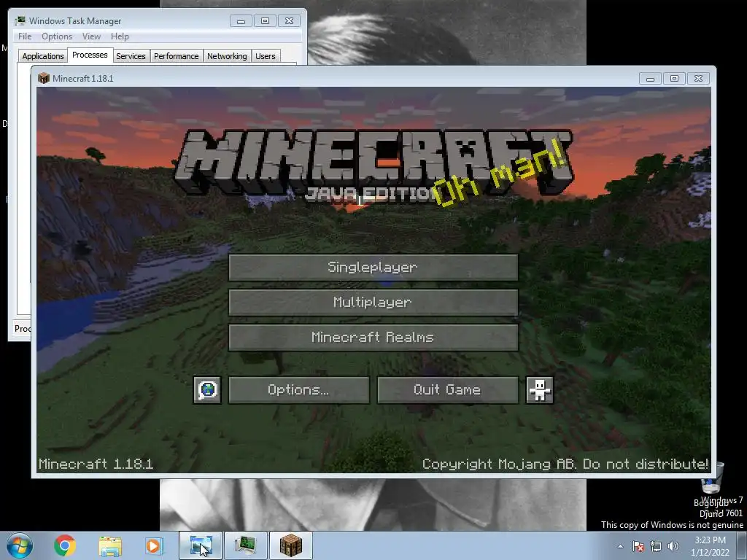Click the Task Manager title bar icon
Screen dimensions: 747x560
pyautogui.click(x=20, y=21)
